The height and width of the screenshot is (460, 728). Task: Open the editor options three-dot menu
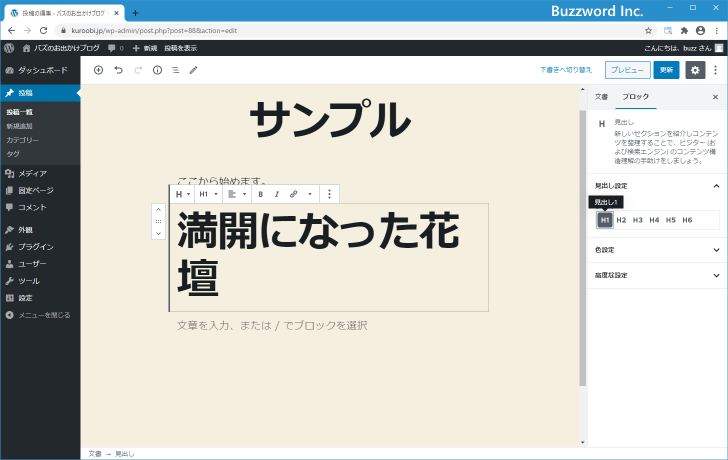[715, 70]
